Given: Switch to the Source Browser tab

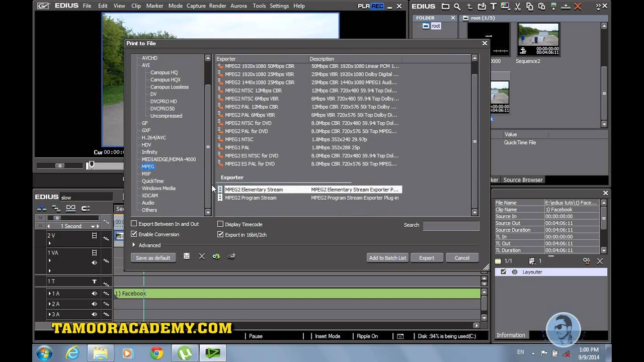Looking at the screenshot, I should point(523,180).
